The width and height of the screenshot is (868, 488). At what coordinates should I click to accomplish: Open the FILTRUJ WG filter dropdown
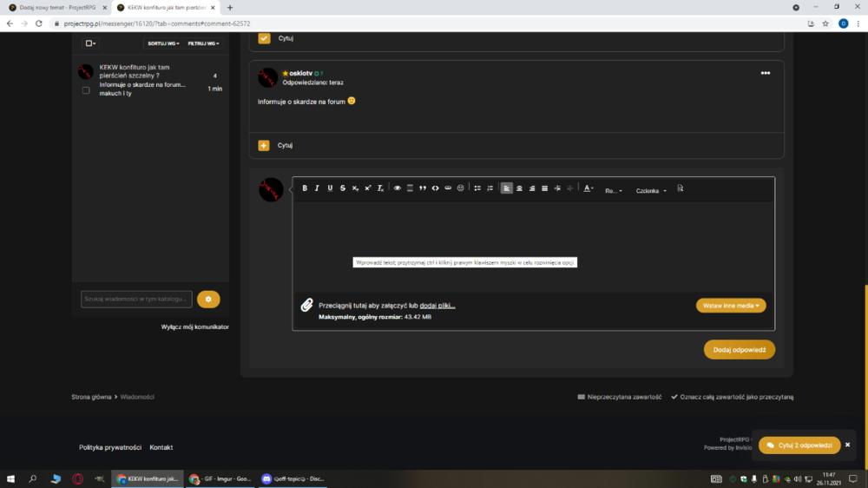coord(203,43)
